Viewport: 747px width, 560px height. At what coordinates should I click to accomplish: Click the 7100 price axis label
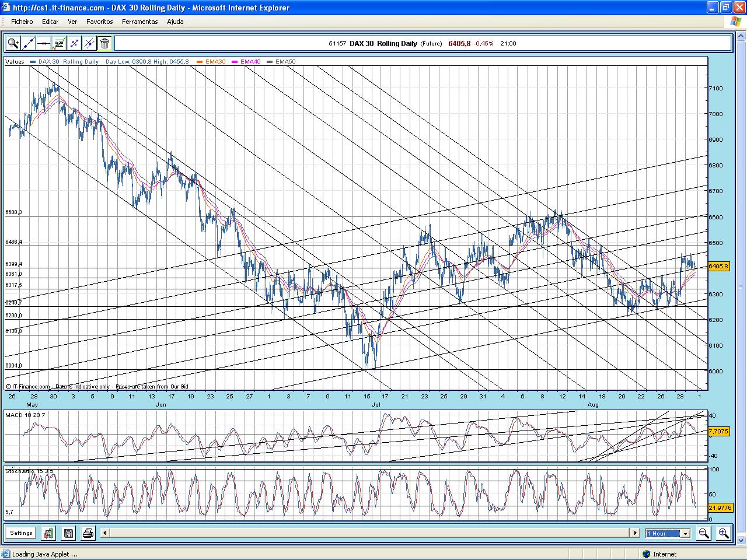(715, 89)
